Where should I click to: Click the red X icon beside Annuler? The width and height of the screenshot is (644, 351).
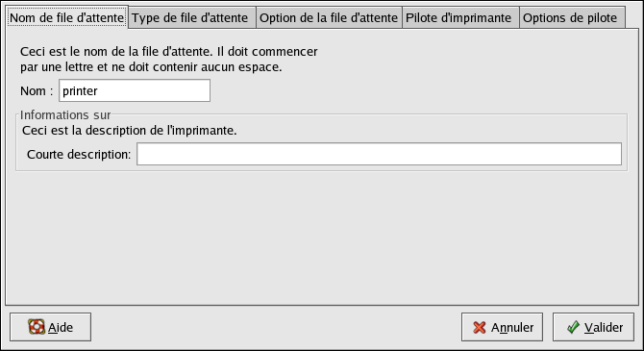479,327
